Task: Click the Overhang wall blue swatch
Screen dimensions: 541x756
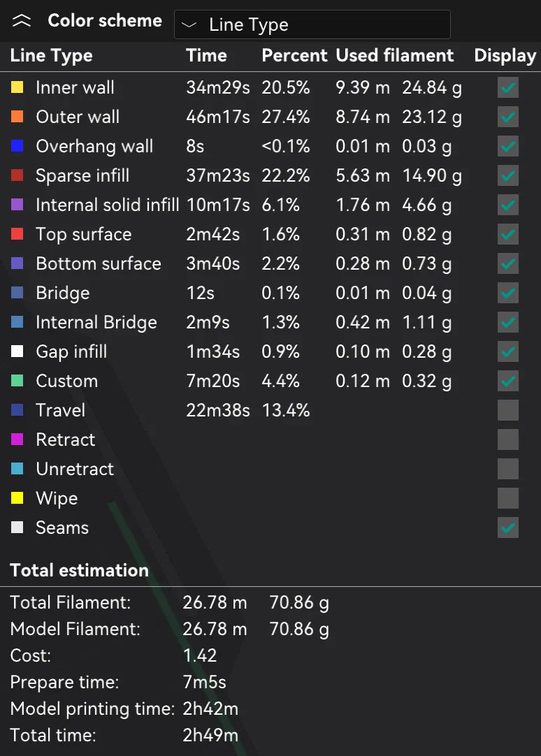Action: click(17, 147)
